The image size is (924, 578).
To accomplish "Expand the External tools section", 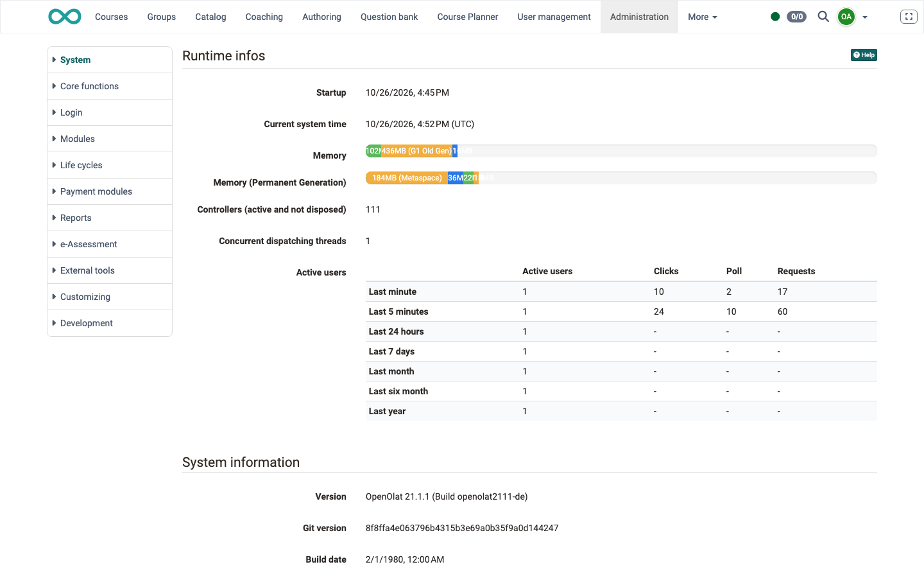I will click(110, 270).
